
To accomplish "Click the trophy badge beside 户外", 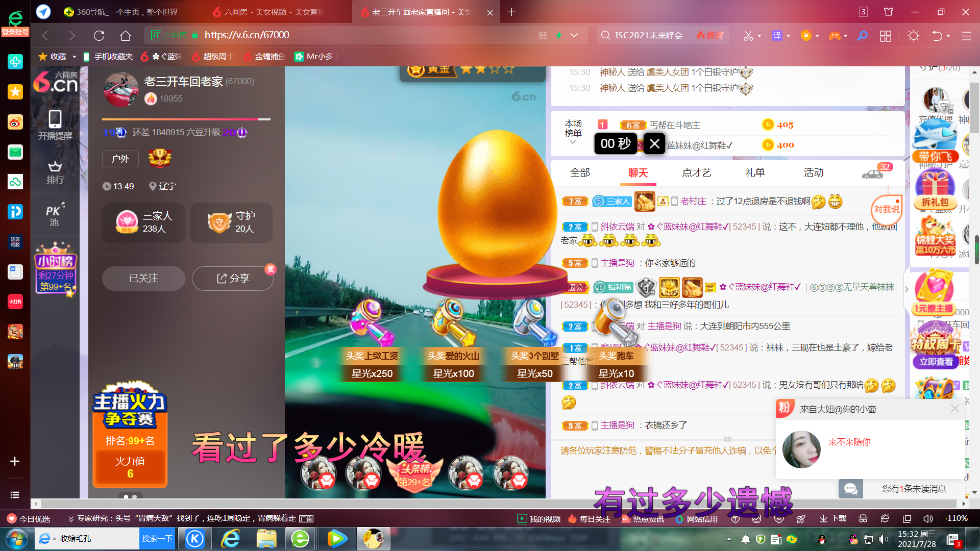I will tap(160, 159).
